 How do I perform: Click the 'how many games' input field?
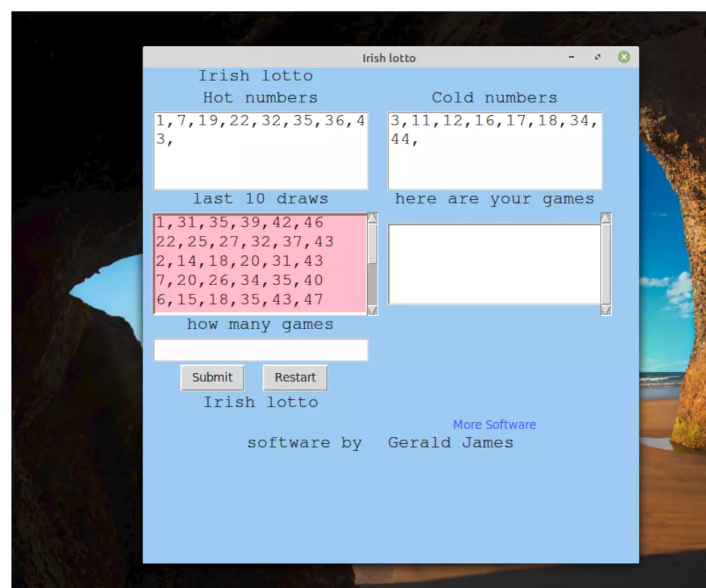[261, 350]
